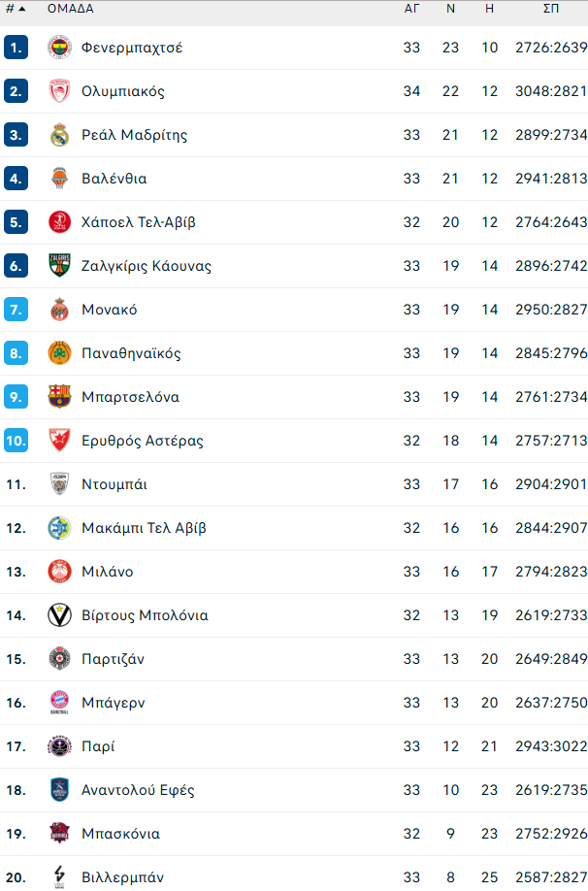Click the Real Madrid crest icon
This screenshot has width=588, height=891.
(x=59, y=135)
